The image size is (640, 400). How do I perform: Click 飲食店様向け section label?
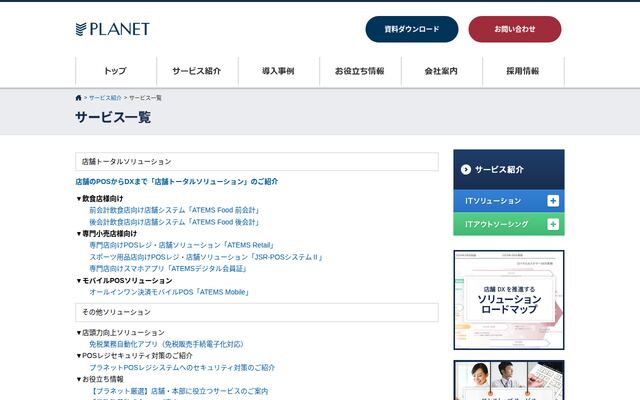tap(100, 199)
